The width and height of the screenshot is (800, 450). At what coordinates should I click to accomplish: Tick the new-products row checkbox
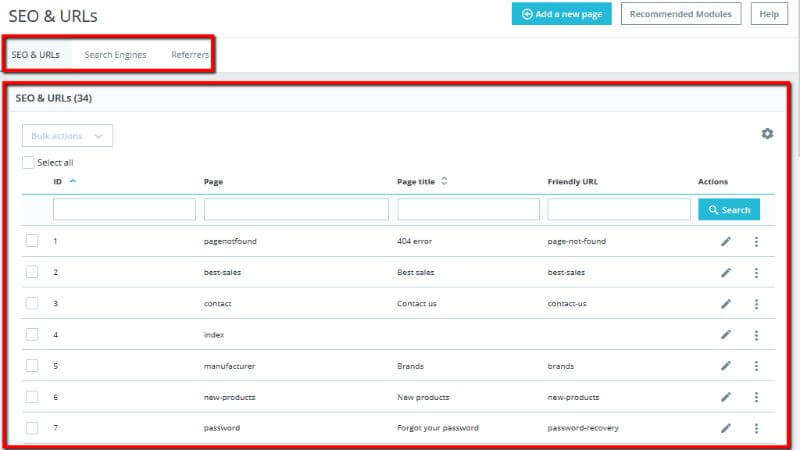pos(32,396)
